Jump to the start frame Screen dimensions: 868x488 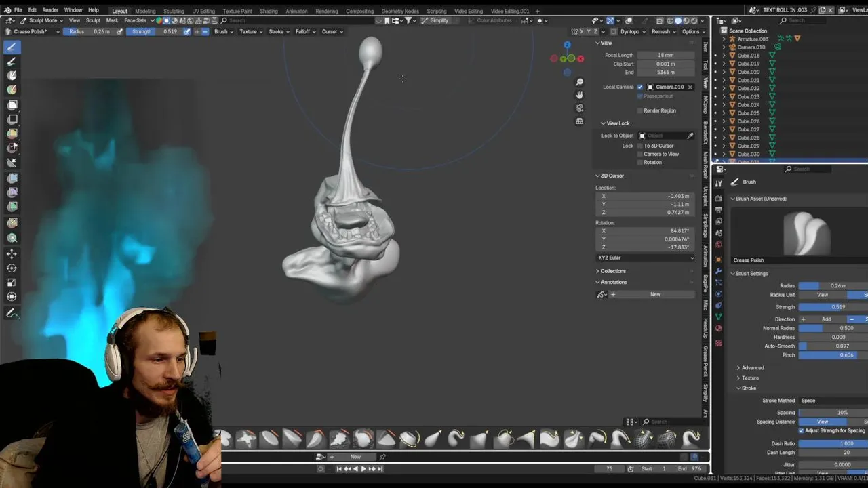point(339,468)
